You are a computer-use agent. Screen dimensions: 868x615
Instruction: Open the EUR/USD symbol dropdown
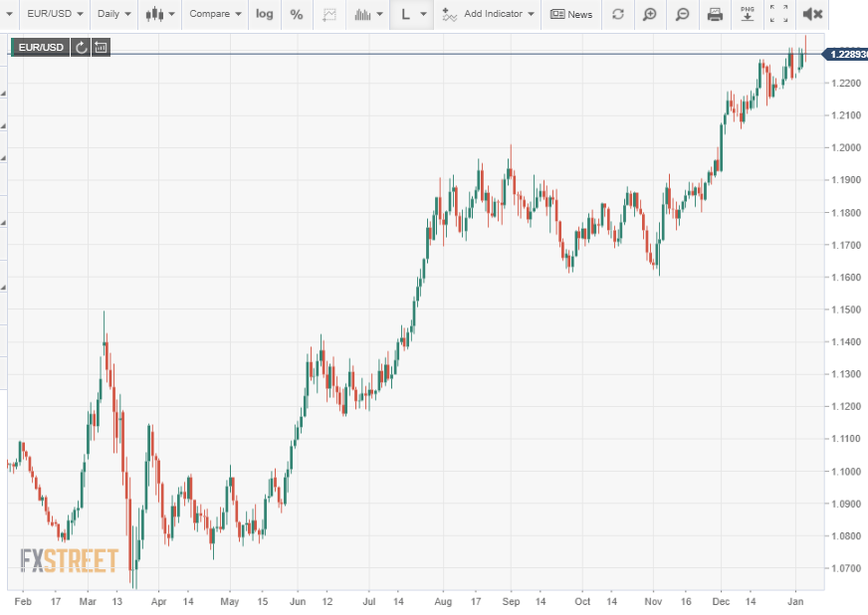pos(55,14)
